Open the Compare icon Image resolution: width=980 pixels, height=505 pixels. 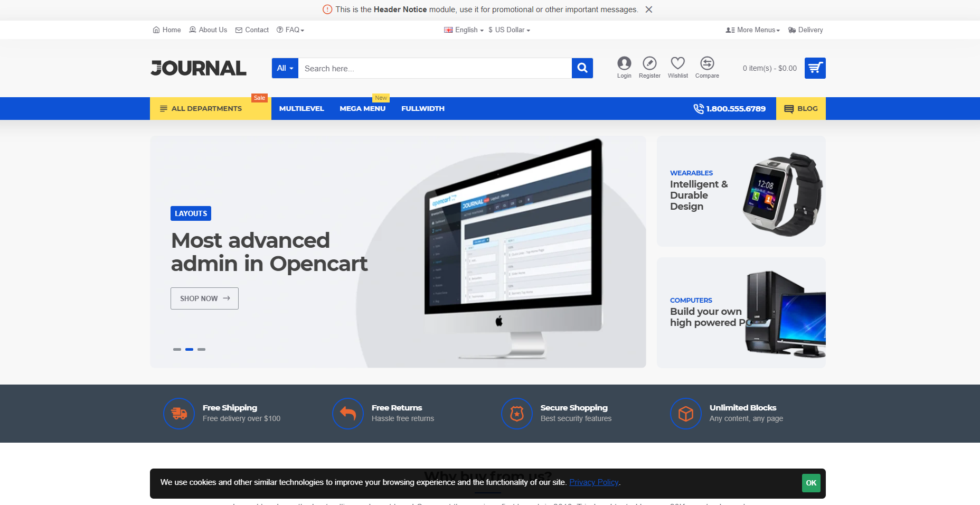707,68
